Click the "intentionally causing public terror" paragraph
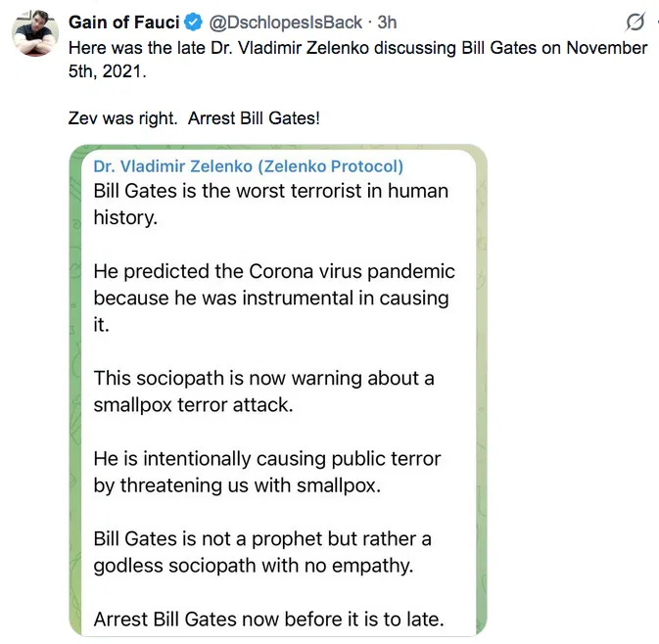 tap(266, 471)
